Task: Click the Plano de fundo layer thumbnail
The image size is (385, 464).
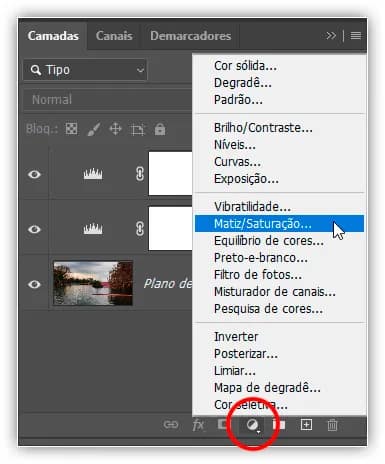Action: point(93,283)
